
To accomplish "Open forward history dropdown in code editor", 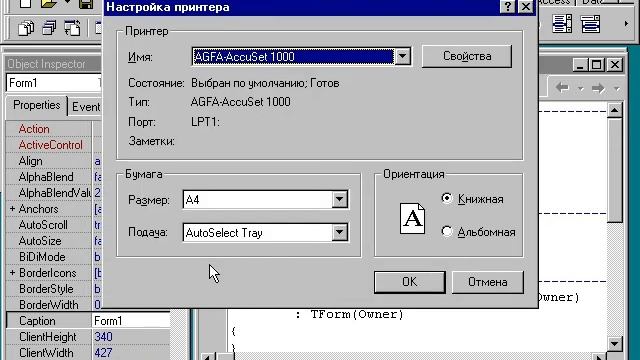I will 616,88.
